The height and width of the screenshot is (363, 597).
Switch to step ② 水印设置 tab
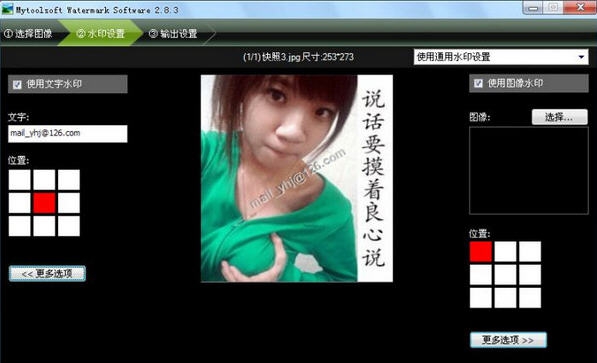click(x=100, y=34)
